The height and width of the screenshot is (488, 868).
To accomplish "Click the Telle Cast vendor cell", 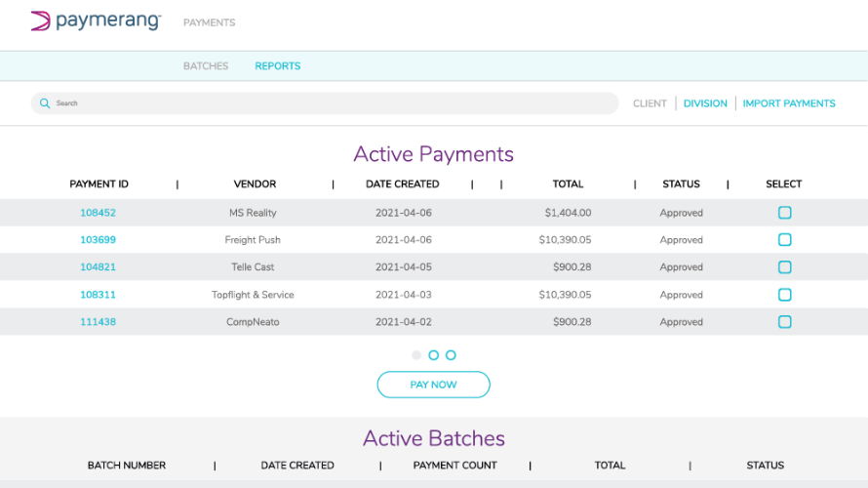I will 253,267.
